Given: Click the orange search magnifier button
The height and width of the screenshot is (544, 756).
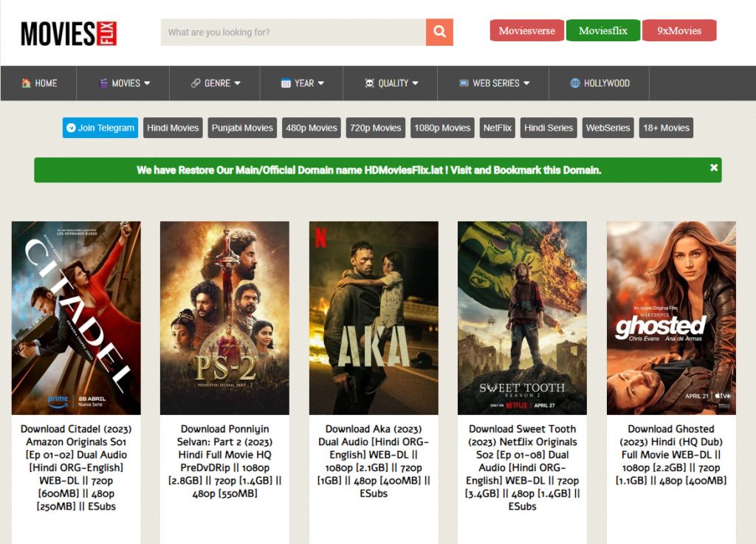Looking at the screenshot, I should tap(439, 32).
